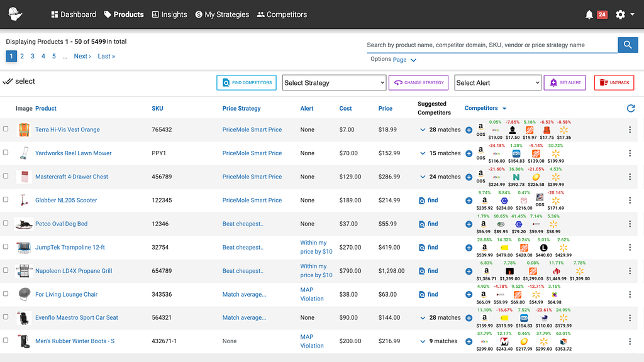Open the kebab menu for Men's Rubber Winter Boots
This screenshot has width=644, height=362.
point(630,341)
